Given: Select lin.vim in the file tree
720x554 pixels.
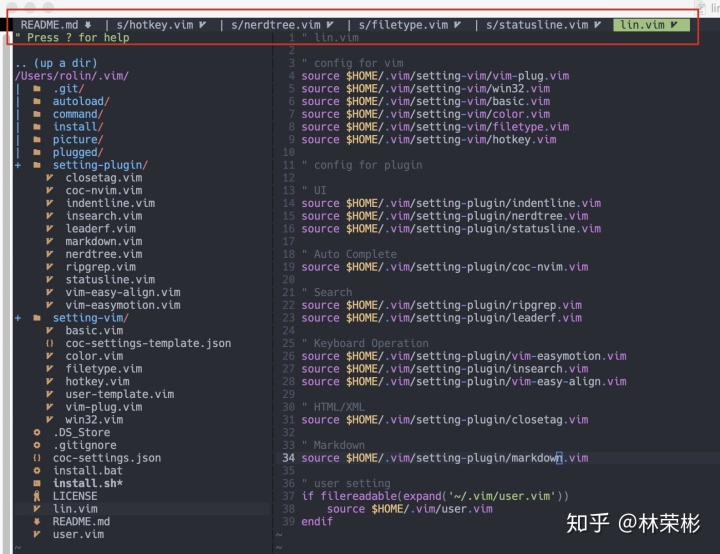Looking at the screenshot, I should tap(75, 509).
